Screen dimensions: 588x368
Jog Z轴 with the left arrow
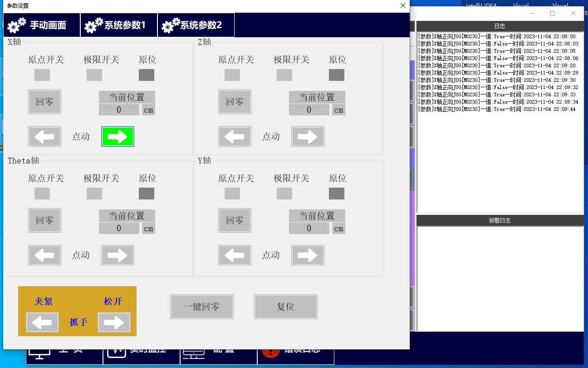(235, 136)
